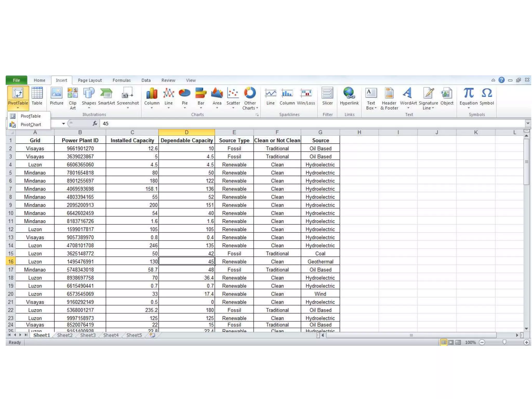Open the Formulas ribbon tab
The image size is (532, 399).
tap(121, 80)
